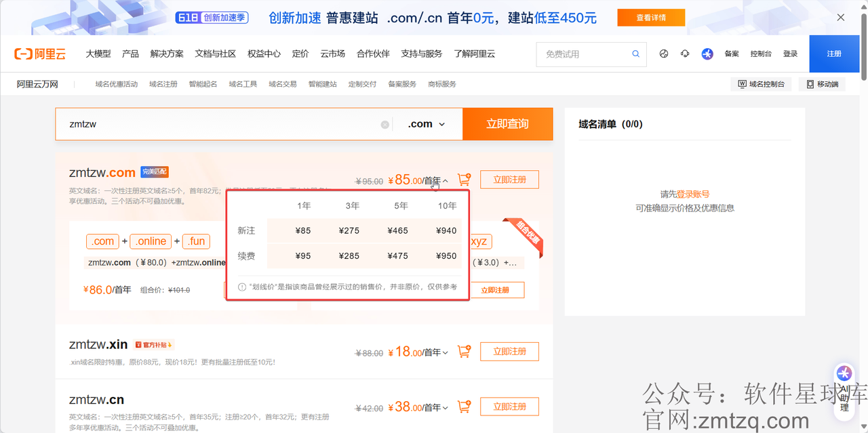Screen dimensions: 868x433
Task: Click the ¥85 one-year new registration price
Action: (303, 231)
